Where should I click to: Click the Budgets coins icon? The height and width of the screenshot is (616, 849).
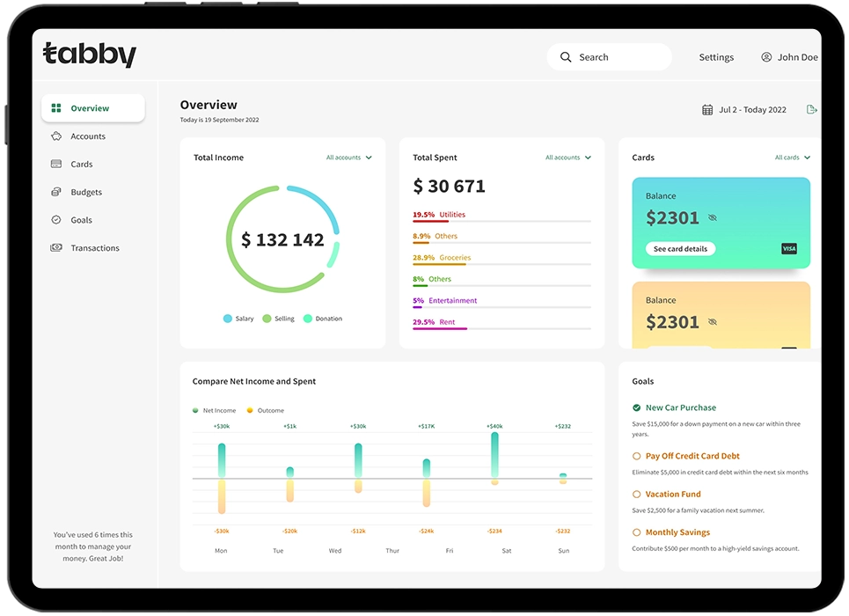click(56, 192)
